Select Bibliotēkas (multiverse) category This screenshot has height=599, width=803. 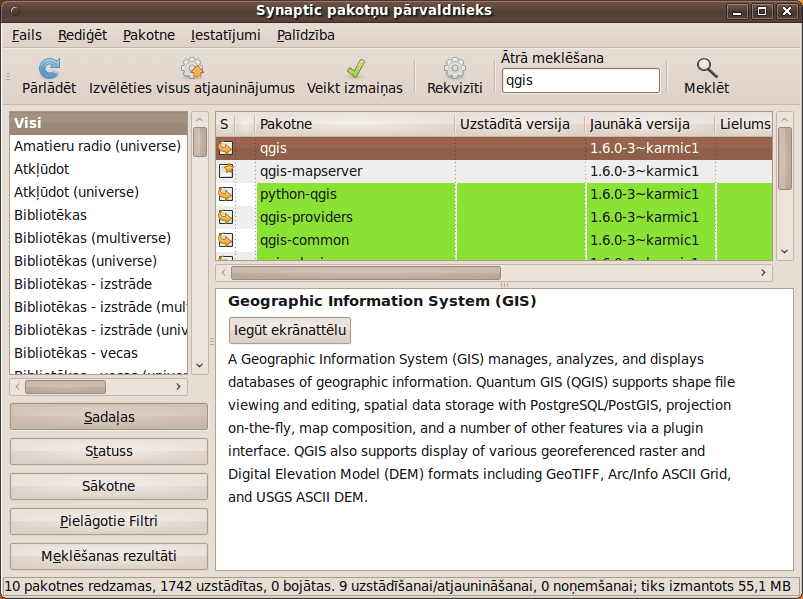pyautogui.click(x=98, y=238)
